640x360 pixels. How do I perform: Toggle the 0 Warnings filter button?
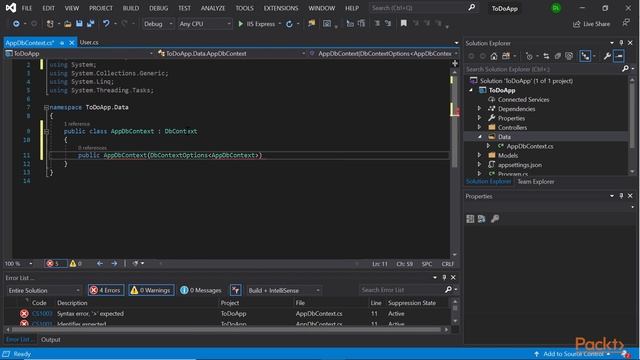pyautogui.click(x=151, y=290)
